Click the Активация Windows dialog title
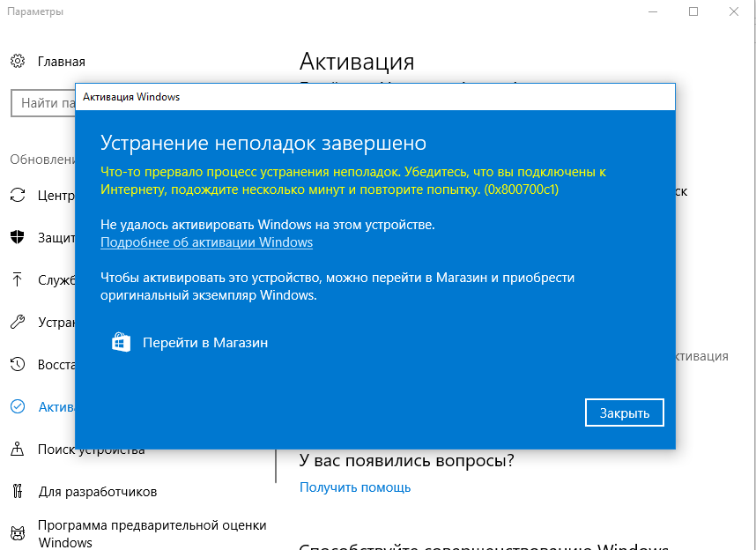The image size is (756, 550). coord(131,97)
